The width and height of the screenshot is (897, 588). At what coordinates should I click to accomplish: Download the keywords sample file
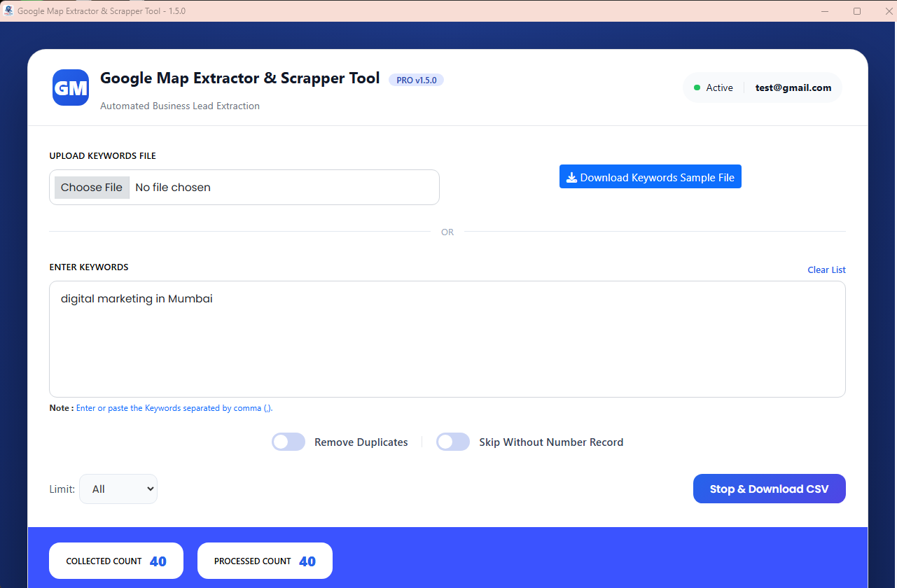pos(650,177)
